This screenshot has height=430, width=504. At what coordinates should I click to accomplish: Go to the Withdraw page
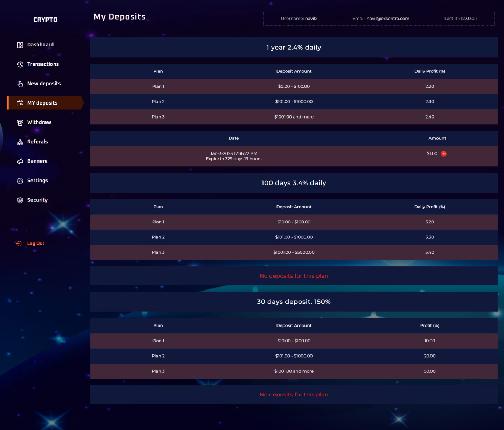click(x=39, y=122)
